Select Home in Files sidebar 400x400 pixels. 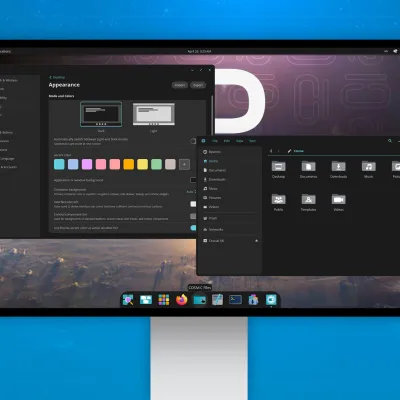pos(229,161)
